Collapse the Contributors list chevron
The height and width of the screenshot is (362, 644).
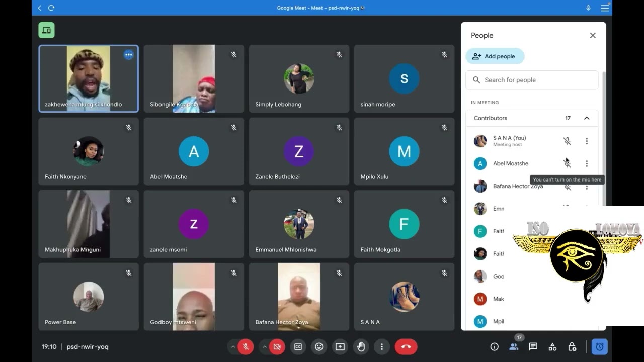tap(587, 118)
